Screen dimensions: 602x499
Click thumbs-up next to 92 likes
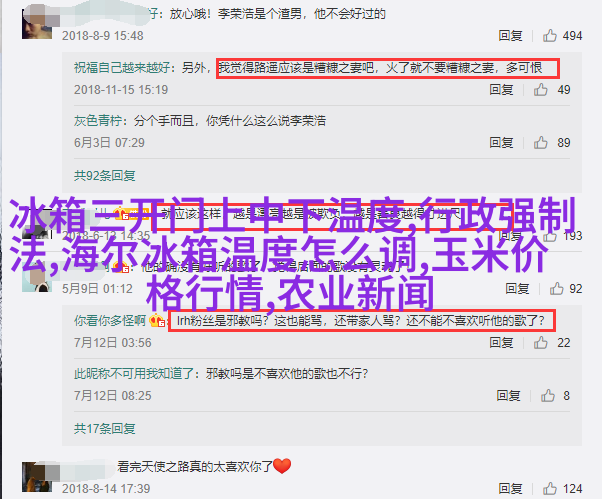pos(556,289)
